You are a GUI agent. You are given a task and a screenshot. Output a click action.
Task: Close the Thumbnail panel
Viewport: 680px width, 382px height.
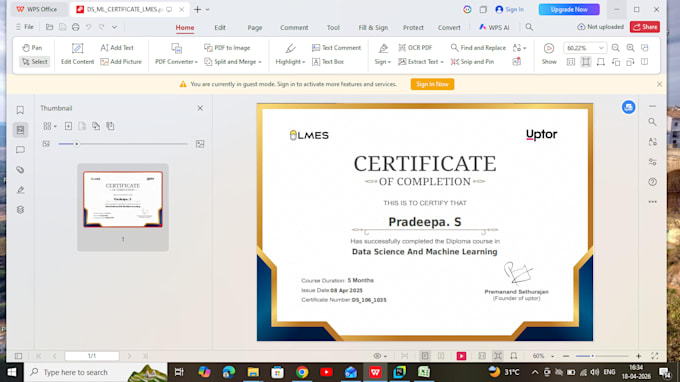[x=200, y=108]
